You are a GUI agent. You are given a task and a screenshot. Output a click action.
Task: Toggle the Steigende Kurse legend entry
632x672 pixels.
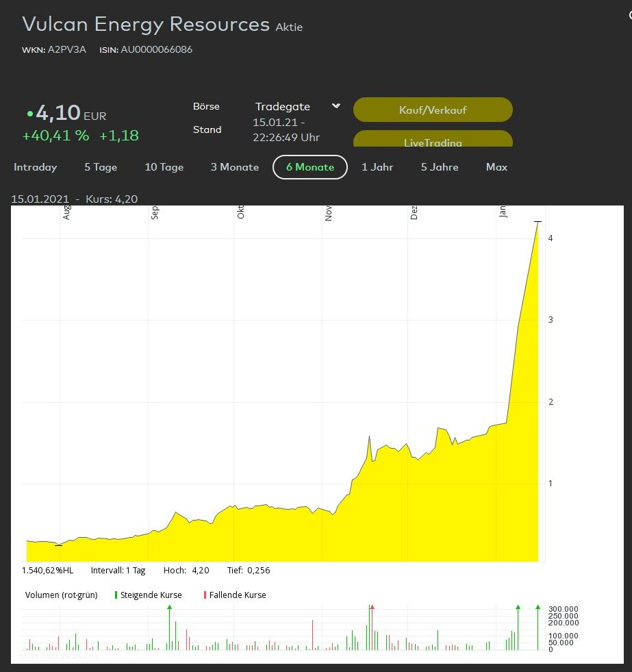point(151,595)
